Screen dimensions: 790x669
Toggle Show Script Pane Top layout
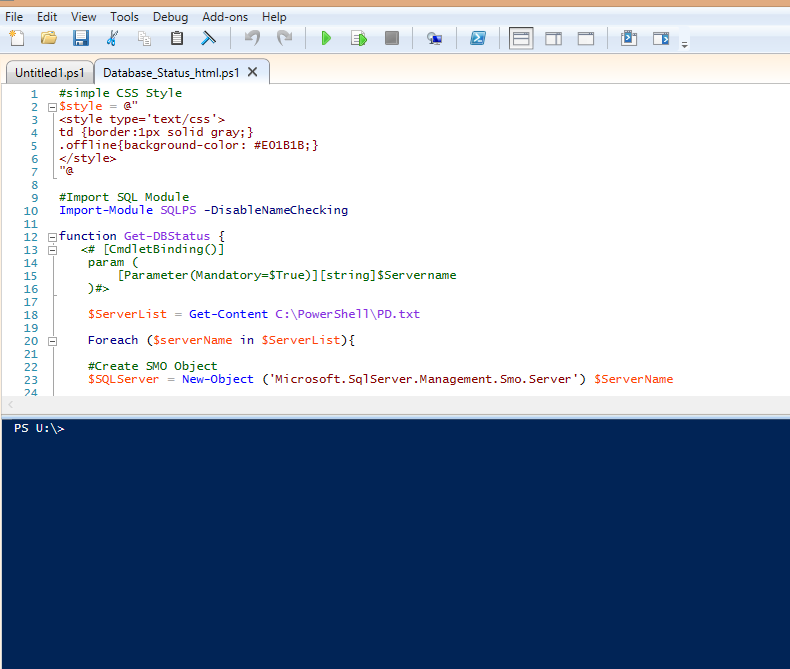pyautogui.click(x=521, y=38)
